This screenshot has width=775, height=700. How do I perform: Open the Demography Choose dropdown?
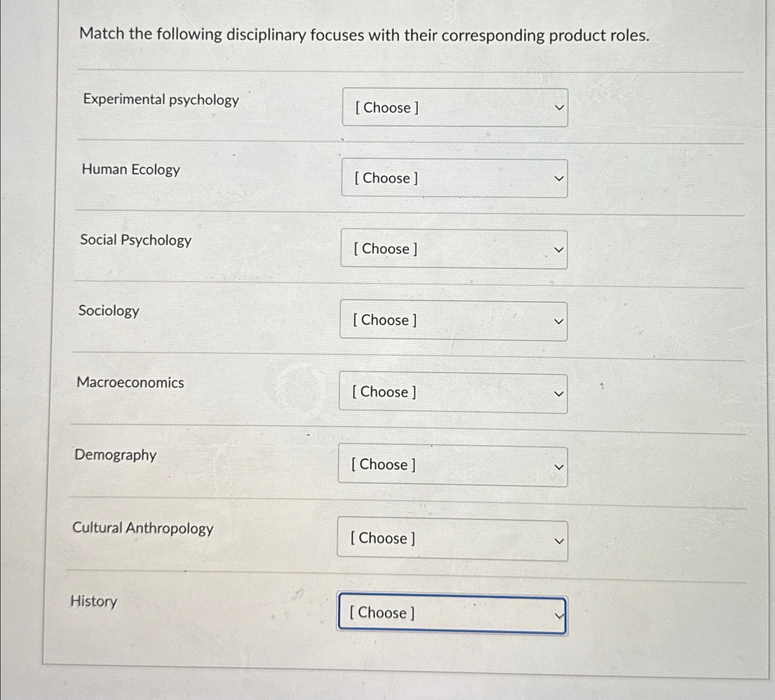(x=454, y=465)
